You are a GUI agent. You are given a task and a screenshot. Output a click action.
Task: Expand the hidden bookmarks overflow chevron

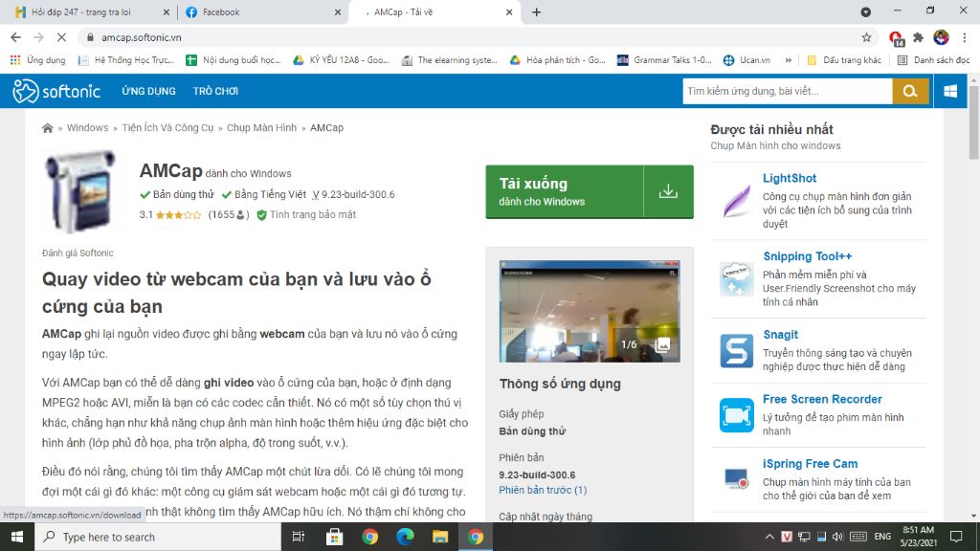pos(789,60)
